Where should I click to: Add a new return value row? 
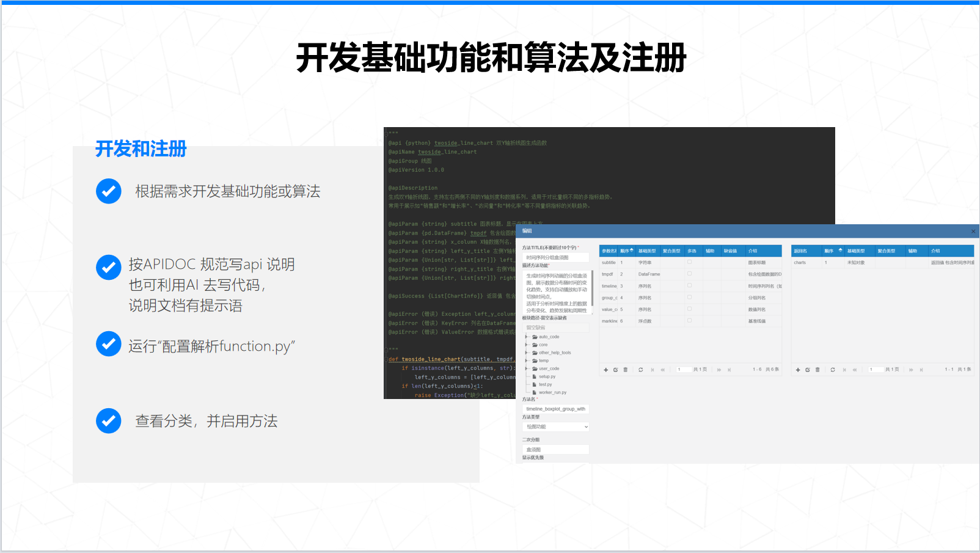[798, 369]
